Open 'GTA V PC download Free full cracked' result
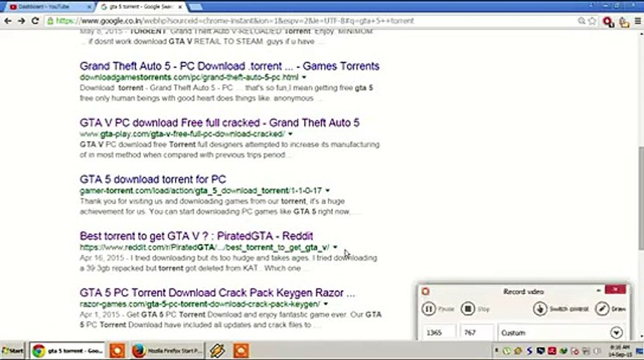This screenshot has width=644, height=360. (219, 123)
